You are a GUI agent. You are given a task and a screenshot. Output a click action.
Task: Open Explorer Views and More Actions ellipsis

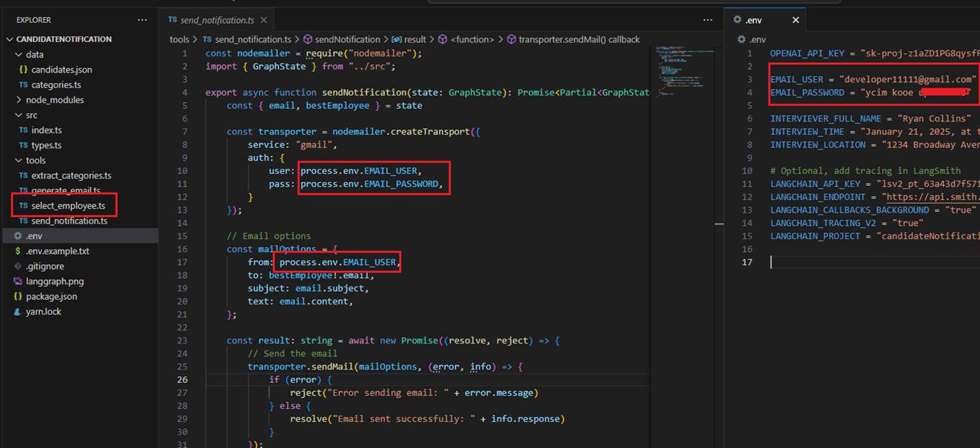coord(142,20)
